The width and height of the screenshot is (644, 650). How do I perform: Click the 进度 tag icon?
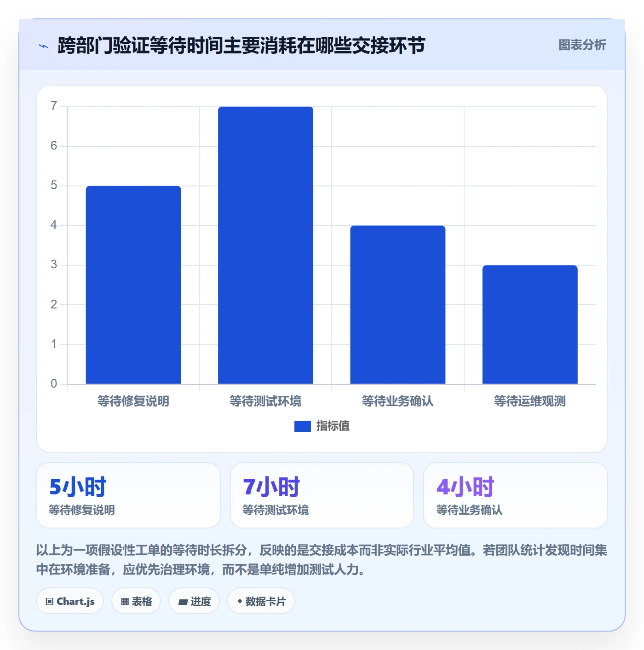click(183, 602)
